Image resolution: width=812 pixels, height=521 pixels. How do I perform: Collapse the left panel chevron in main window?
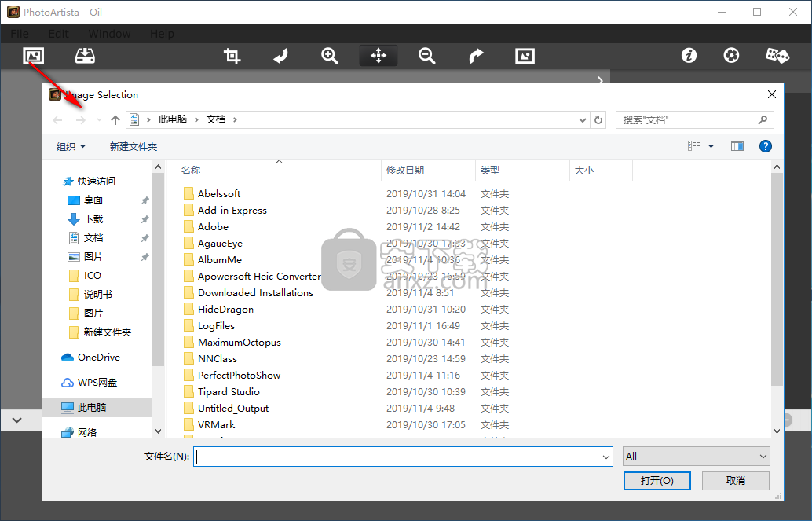coord(17,420)
